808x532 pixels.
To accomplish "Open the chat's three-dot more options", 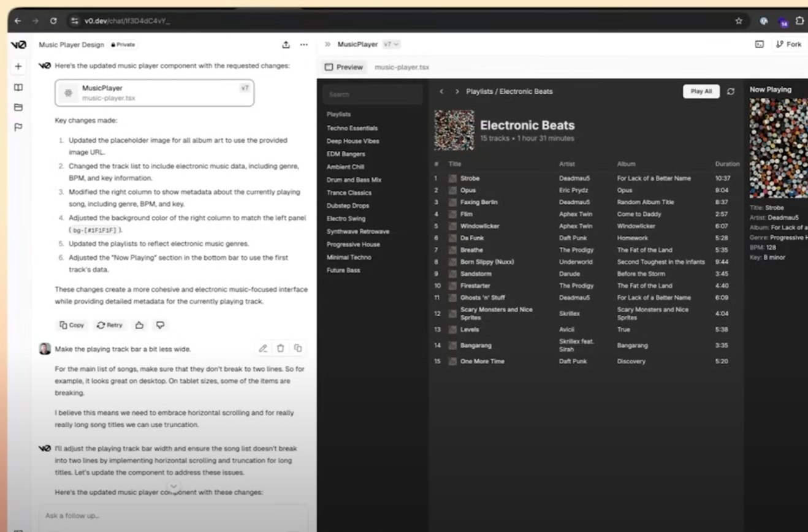I will (304, 45).
